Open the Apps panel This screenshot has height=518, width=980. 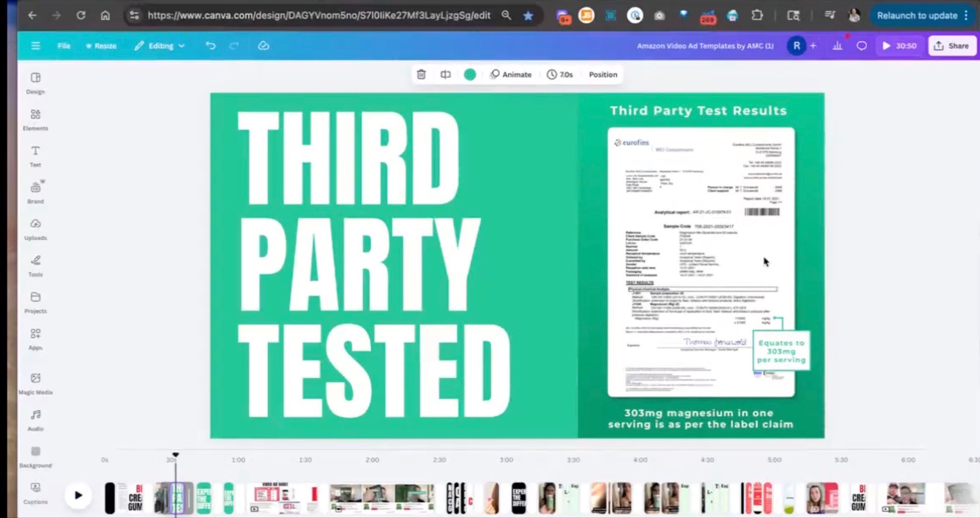(35, 339)
